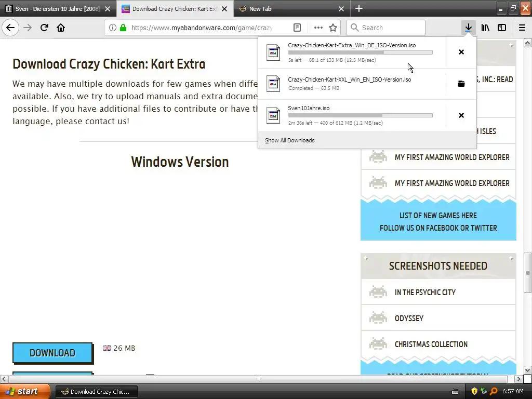Switch to Sven - Die ersten 10 Jahre tab
Screen dimensions: 532x399
click(x=58, y=9)
